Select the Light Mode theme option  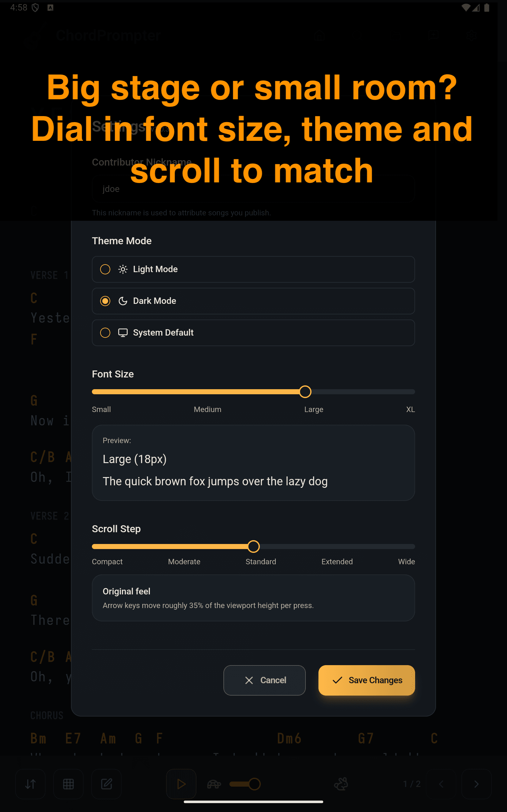[253, 269]
